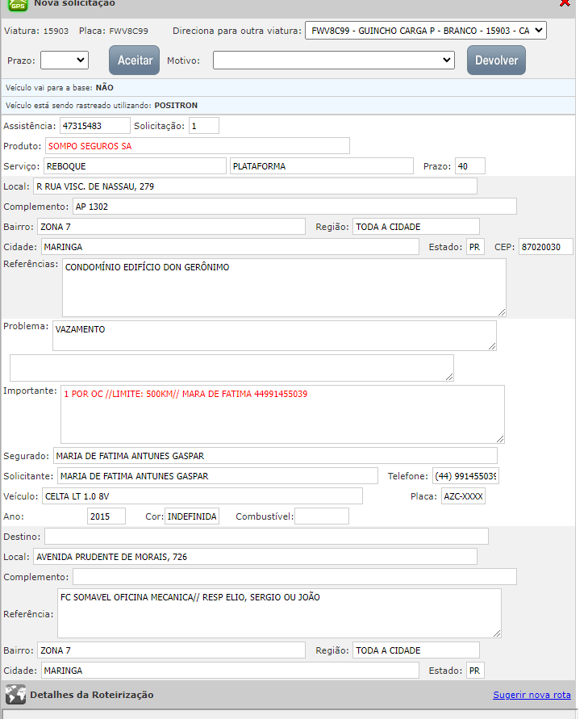Click the Importante notes text area
Screen dimensions: 588x719
(x=282, y=414)
